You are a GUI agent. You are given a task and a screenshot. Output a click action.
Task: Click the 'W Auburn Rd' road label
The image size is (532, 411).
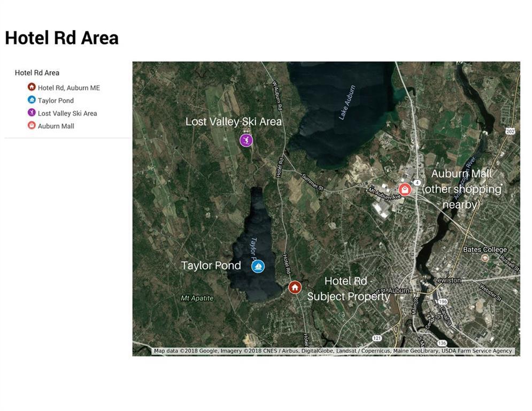click(x=277, y=95)
